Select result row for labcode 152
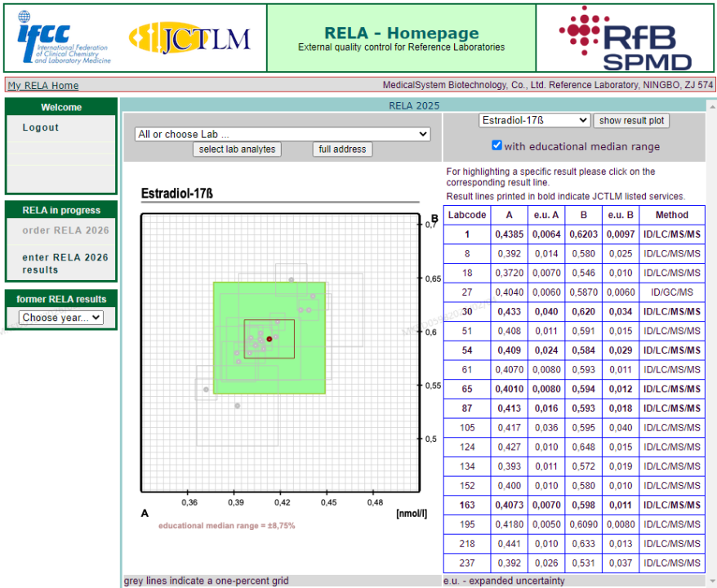This screenshot has height=588, width=717. tap(574, 486)
